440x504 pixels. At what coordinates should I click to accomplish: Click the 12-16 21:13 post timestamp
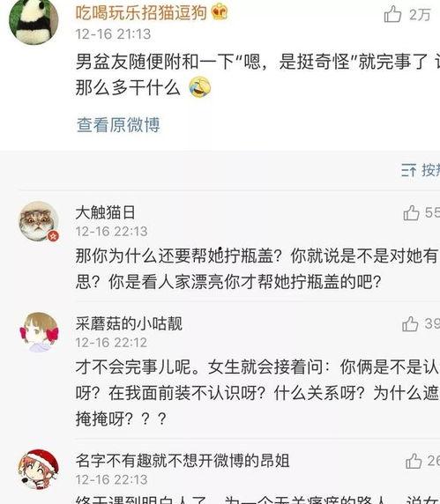tap(113, 34)
